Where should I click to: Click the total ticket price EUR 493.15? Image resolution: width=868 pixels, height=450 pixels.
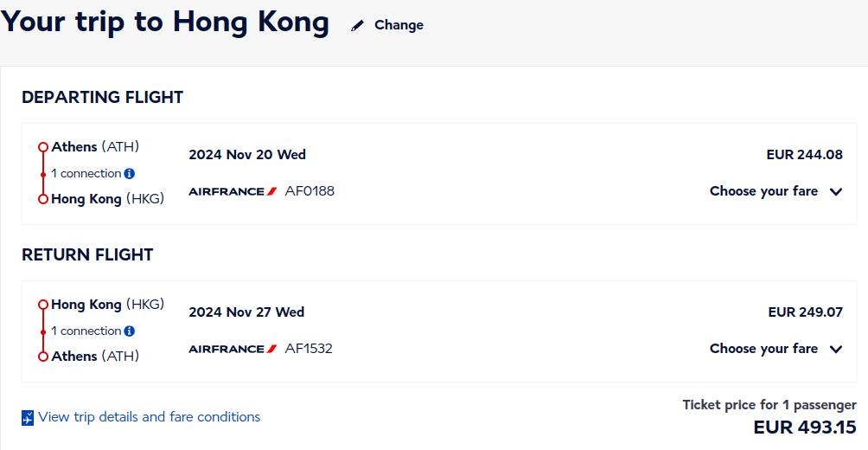click(x=805, y=427)
